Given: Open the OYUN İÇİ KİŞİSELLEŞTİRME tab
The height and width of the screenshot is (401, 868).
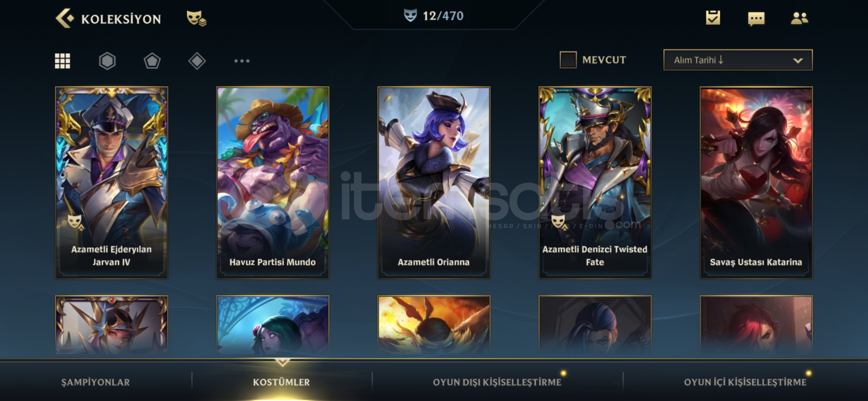Looking at the screenshot, I should pyautogui.click(x=745, y=382).
